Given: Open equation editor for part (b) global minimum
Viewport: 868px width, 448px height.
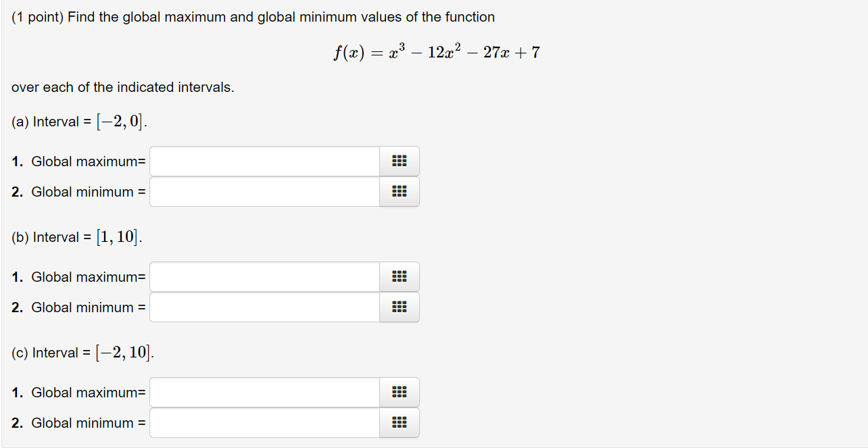Looking at the screenshot, I should tap(399, 307).
